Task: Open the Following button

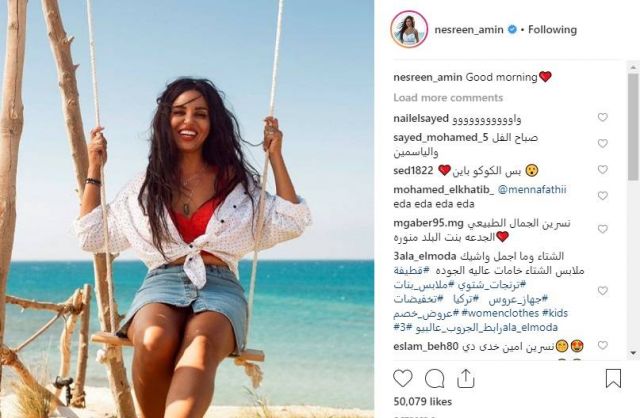Action: 552,29
